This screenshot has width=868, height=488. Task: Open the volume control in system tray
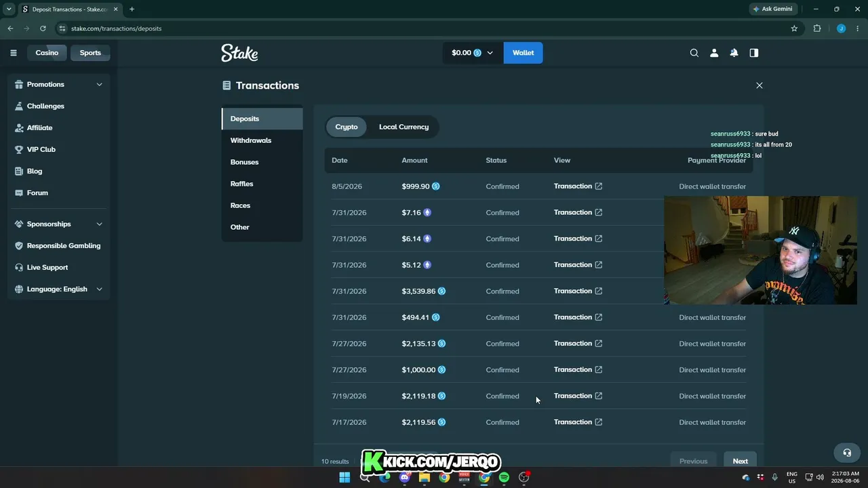coord(820,477)
